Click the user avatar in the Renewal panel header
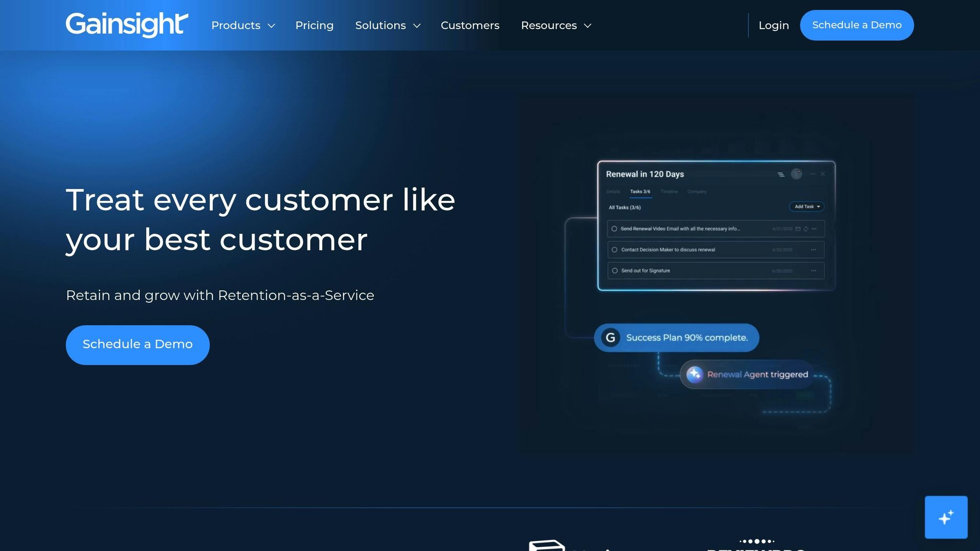The image size is (980, 551). (x=796, y=174)
